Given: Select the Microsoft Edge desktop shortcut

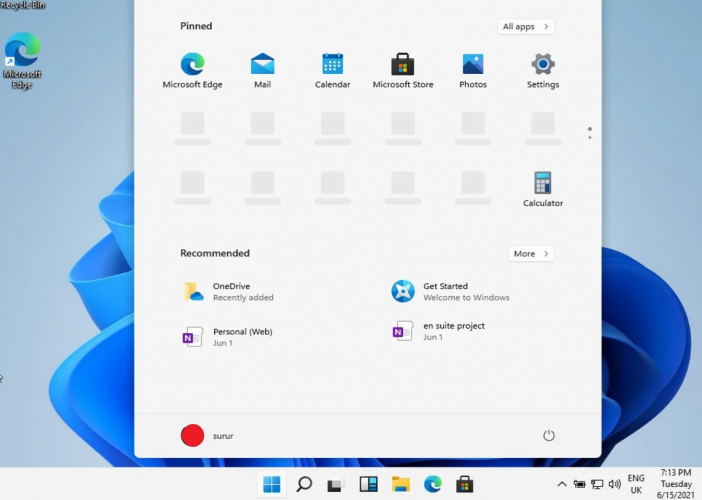Looking at the screenshot, I should click(22, 61).
